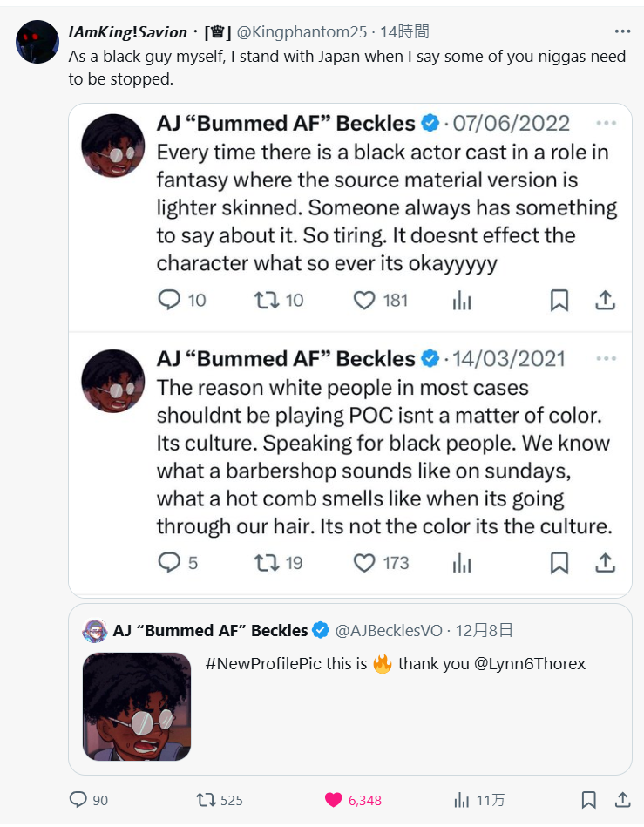Screen dimensions: 644x827
Task: Open the three-dot menu on the 07/06/2022 screenshot tweet
Action: point(605,124)
